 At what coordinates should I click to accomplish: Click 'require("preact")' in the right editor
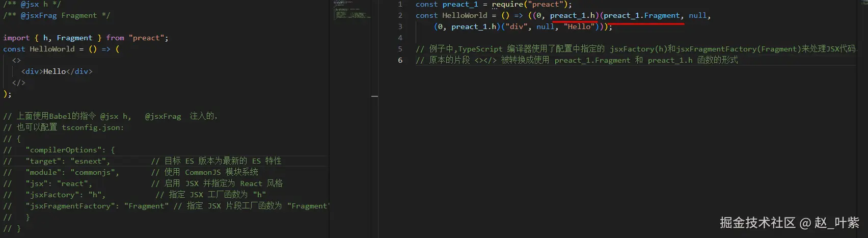[x=530, y=4]
